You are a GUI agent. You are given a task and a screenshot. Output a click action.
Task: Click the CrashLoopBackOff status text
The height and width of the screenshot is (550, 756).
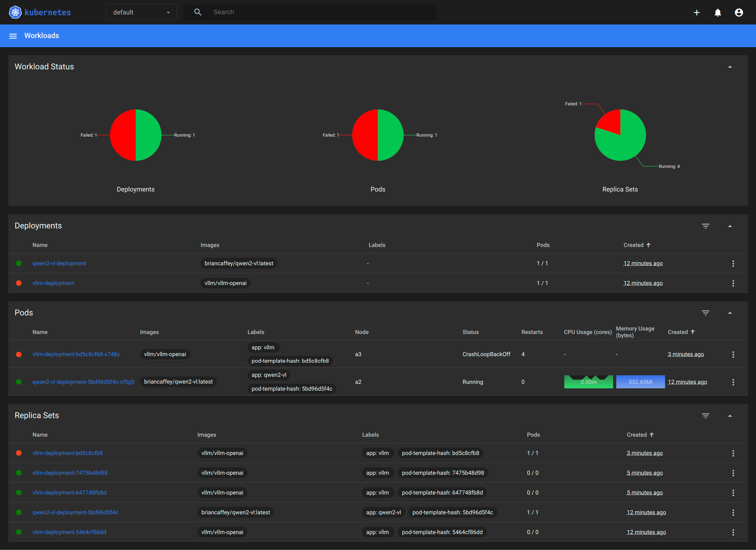[486, 354]
